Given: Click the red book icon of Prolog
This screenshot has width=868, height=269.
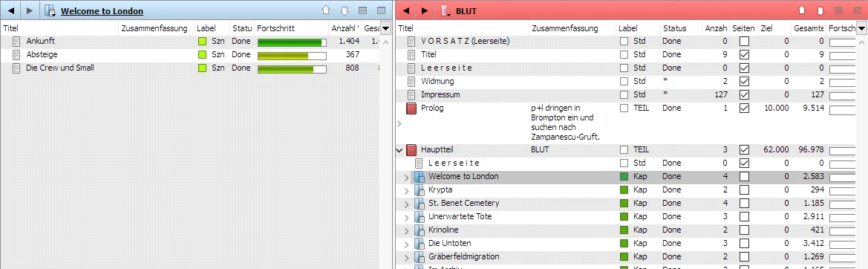Looking at the screenshot, I should [x=411, y=108].
